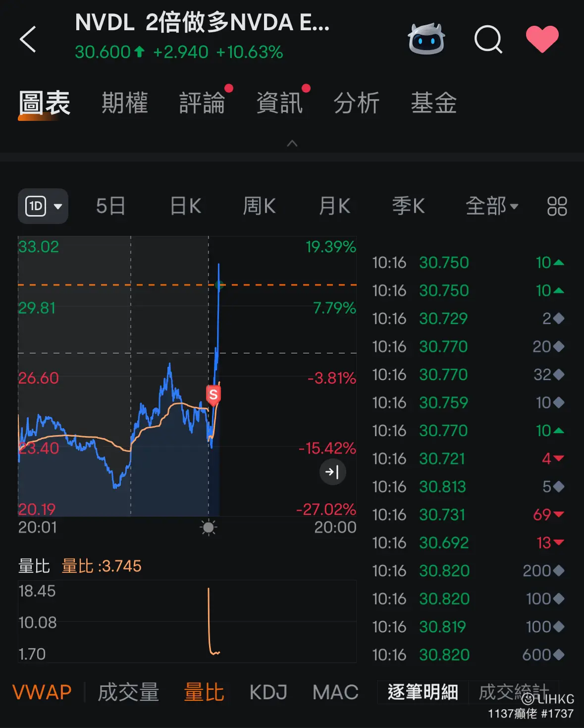Viewport: 584px width, 728px height.
Task: Switch to the 期權 tab
Action: point(125,103)
